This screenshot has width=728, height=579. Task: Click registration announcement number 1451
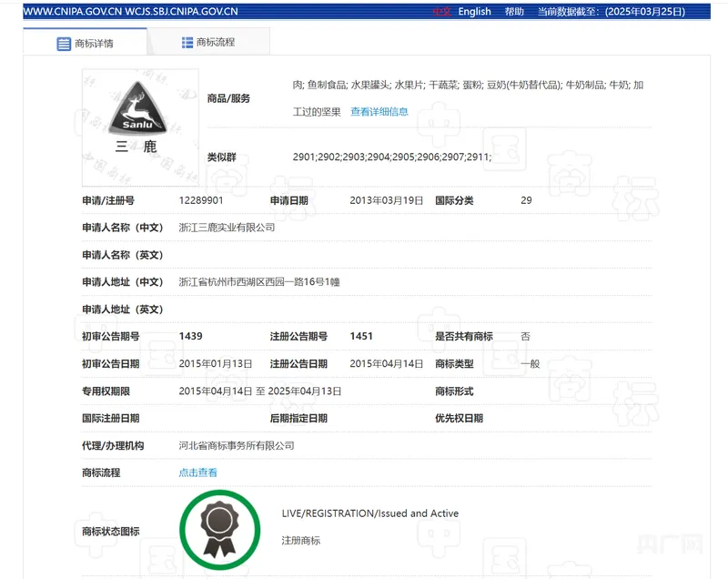[361, 336]
